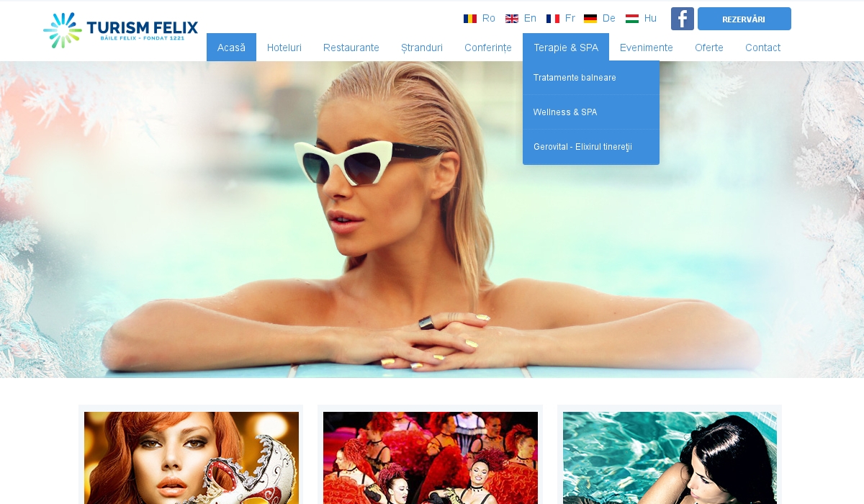Go to the Acasă menu item

coord(231,48)
